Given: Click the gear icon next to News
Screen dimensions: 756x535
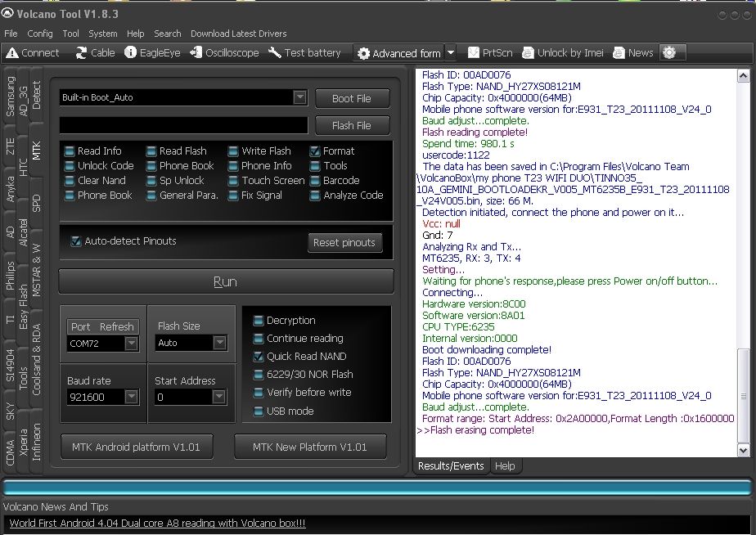Looking at the screenshot, I should tap(669, 52).
